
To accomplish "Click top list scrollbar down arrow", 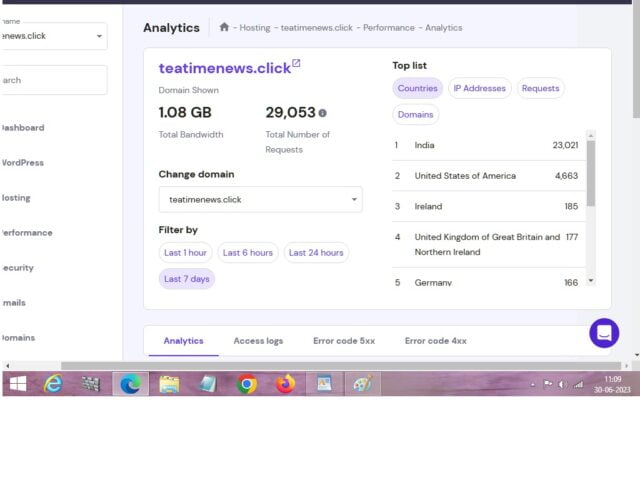I will [x=591, y=280].
